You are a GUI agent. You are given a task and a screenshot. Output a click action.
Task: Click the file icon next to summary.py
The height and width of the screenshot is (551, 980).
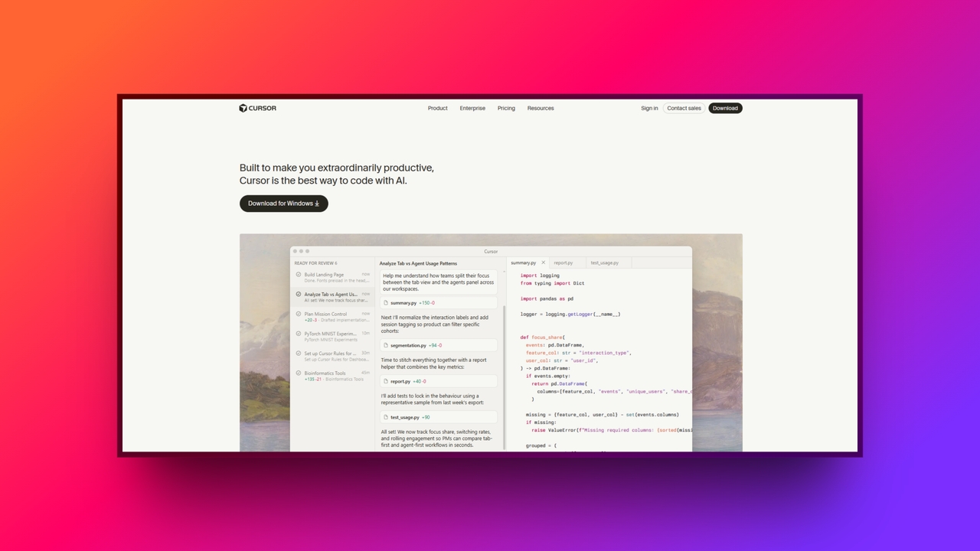coord(386,303)
